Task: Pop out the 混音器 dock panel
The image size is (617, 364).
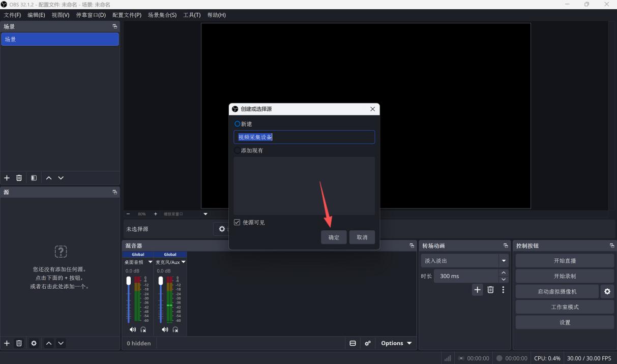Action: coord(412,246)
